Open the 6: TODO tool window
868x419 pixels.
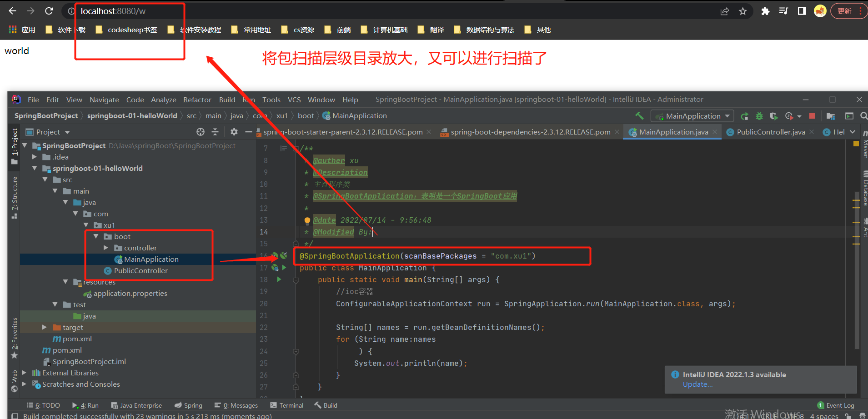(x=43, y=405)
